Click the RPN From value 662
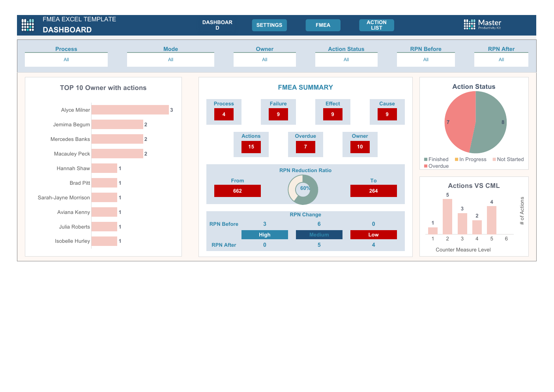 click(238, 191)
